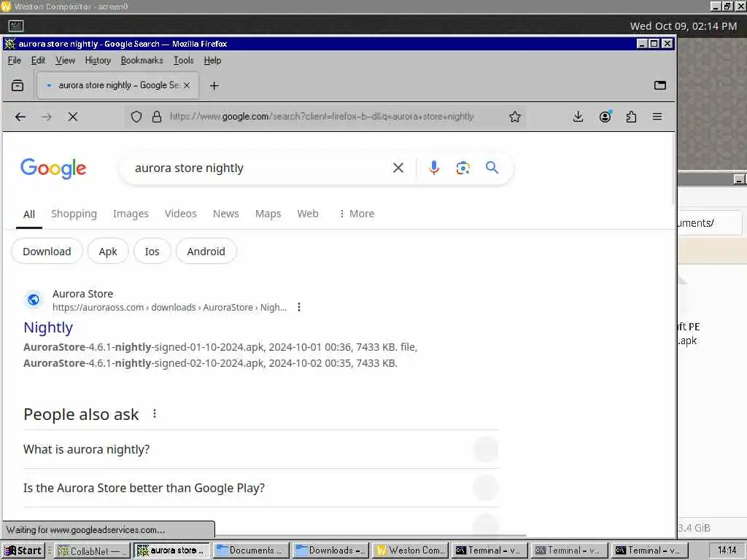
Task: Switch to Weston Compositor taskbar entry
Action: [410, 551]
